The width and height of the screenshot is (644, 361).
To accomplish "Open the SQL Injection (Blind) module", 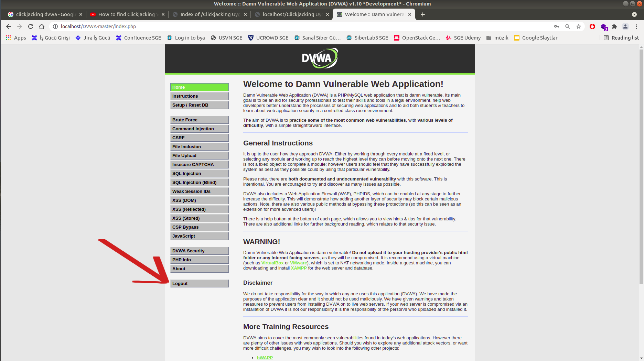I will pos(200,183).
